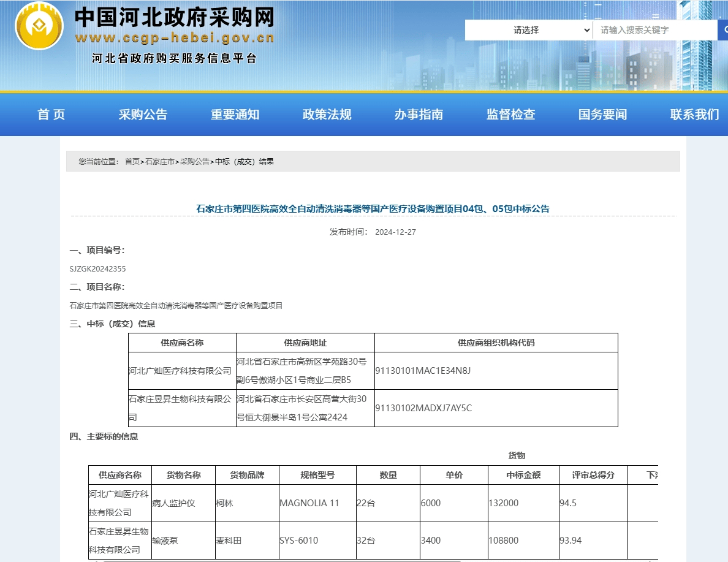Image resolution: width=728 pixels, height=562 pixels.
Task: Click the 数量 column header
Action: tap(388, 475)
